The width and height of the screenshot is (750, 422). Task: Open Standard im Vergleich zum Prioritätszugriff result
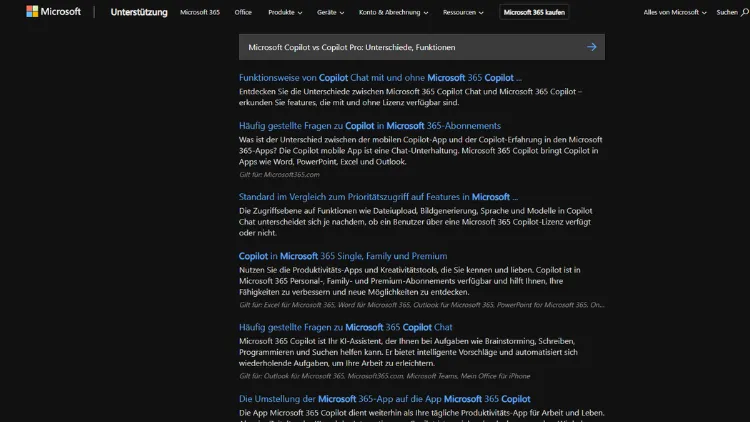coord(378,197)
